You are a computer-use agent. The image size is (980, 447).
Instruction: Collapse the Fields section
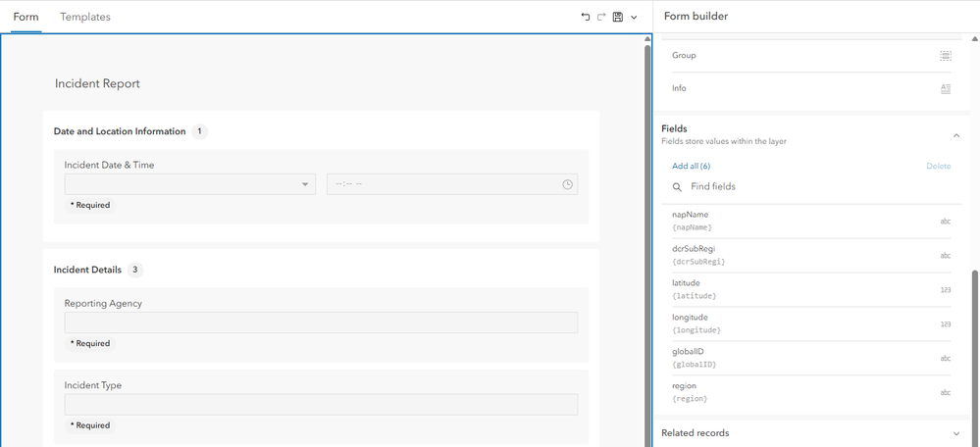[956, 134]
